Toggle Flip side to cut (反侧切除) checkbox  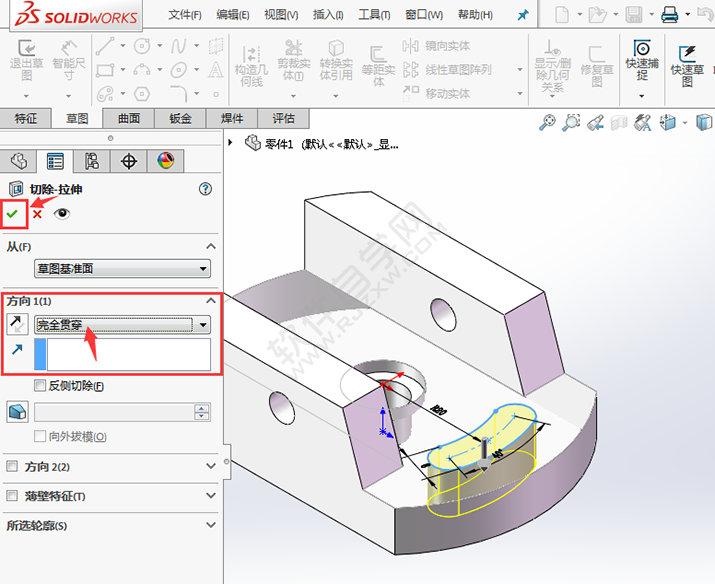(x=40, y=386)
